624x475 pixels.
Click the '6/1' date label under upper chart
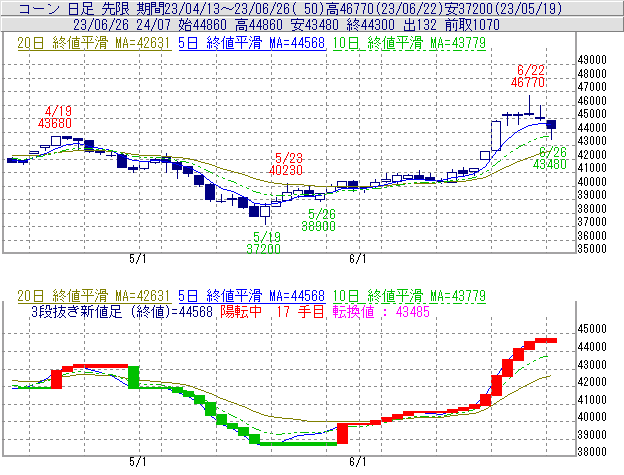[357, 259]
